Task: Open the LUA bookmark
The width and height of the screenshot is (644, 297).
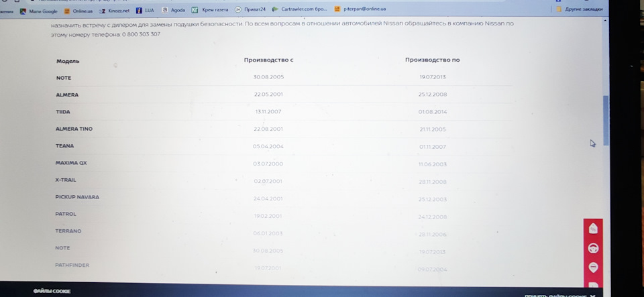Action: click(x=145, y=10)
